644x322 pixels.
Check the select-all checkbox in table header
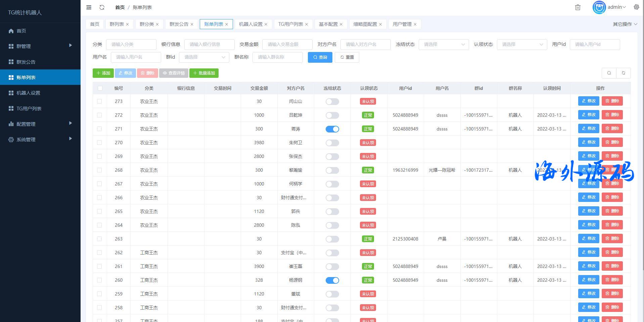pos(100,88)
